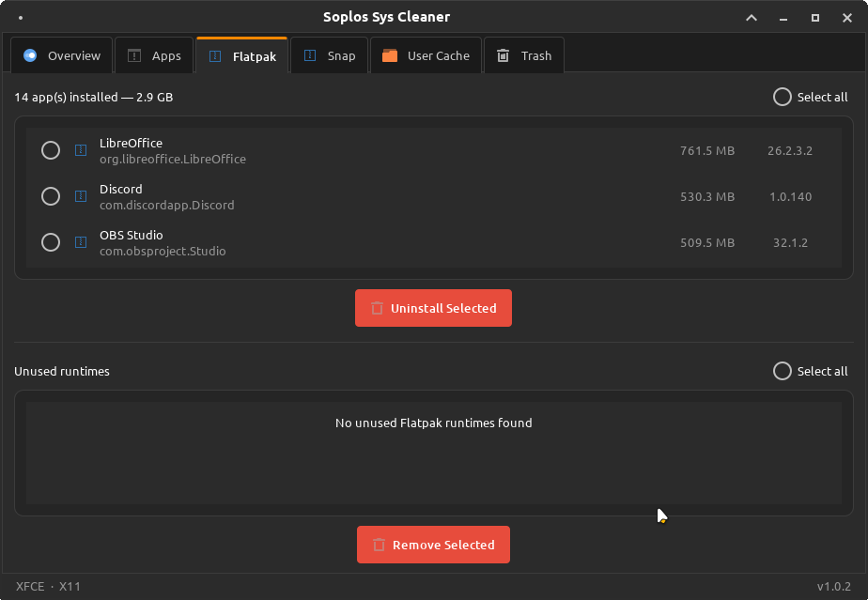868x600 pixels.
Task: Open the Trash tab
Action: click(x=523, y=55)
